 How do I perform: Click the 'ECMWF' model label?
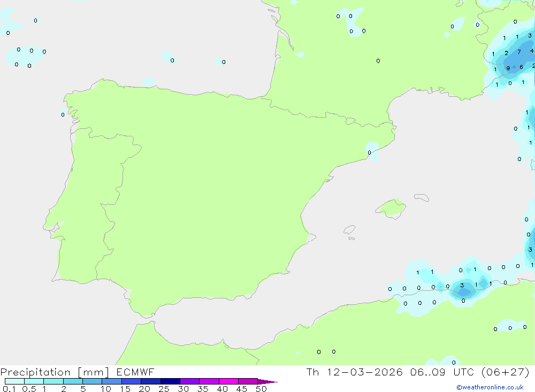coord(135,372)
